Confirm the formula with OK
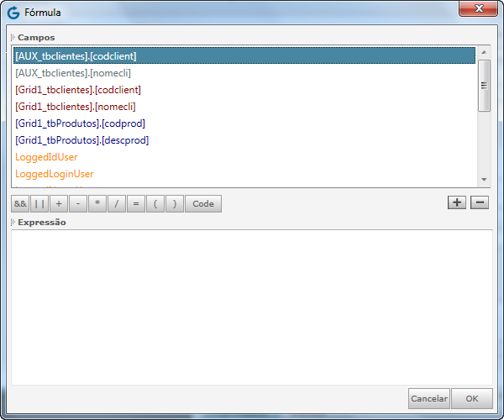The width and height of the screenshot is (504, 420). tap(472, 398)
